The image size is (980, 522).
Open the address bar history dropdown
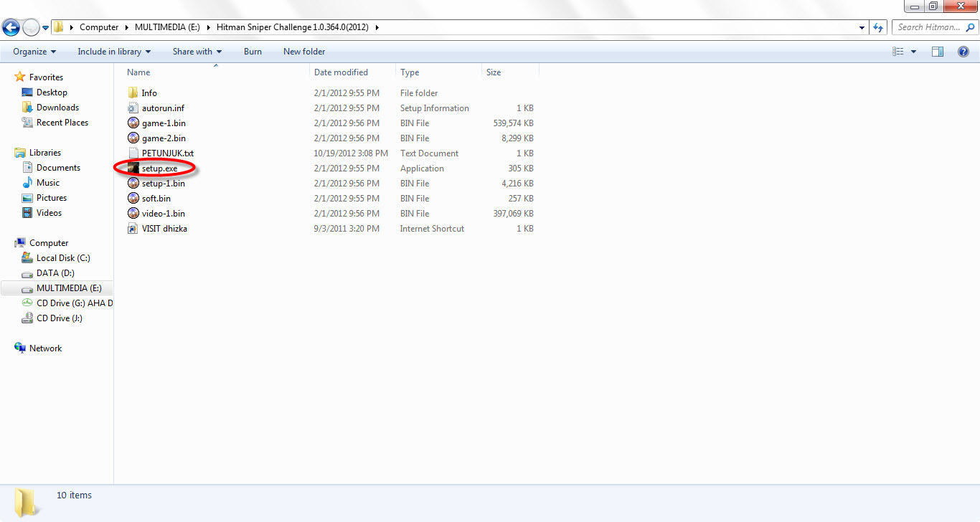pyautogui.click(x=862, y=27)
